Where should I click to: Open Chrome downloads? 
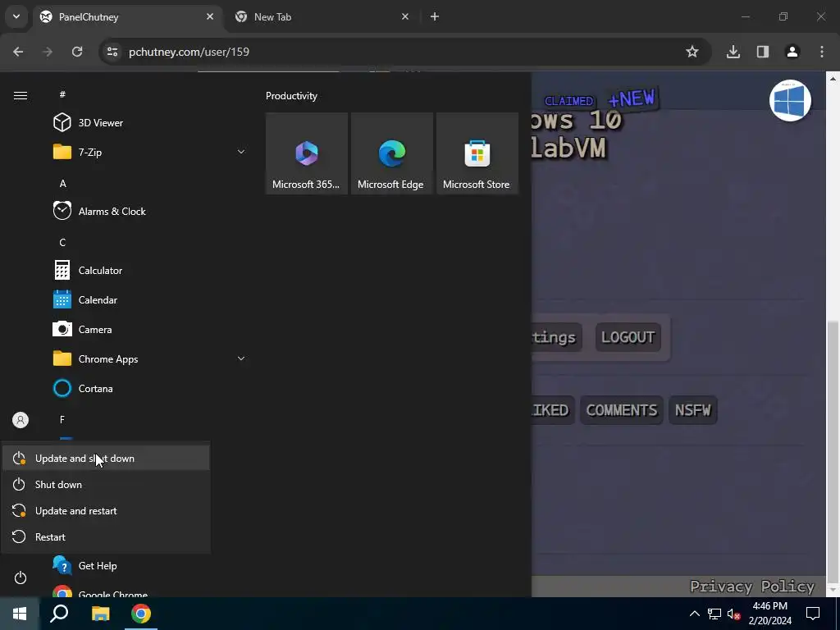pyautogui.click(x=733, y=52)
